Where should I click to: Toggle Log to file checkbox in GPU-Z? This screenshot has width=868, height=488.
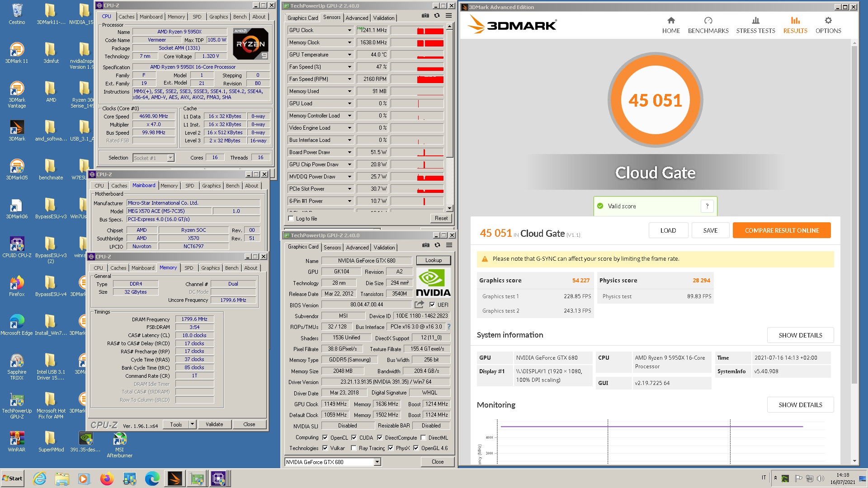[x=291, y=219]
